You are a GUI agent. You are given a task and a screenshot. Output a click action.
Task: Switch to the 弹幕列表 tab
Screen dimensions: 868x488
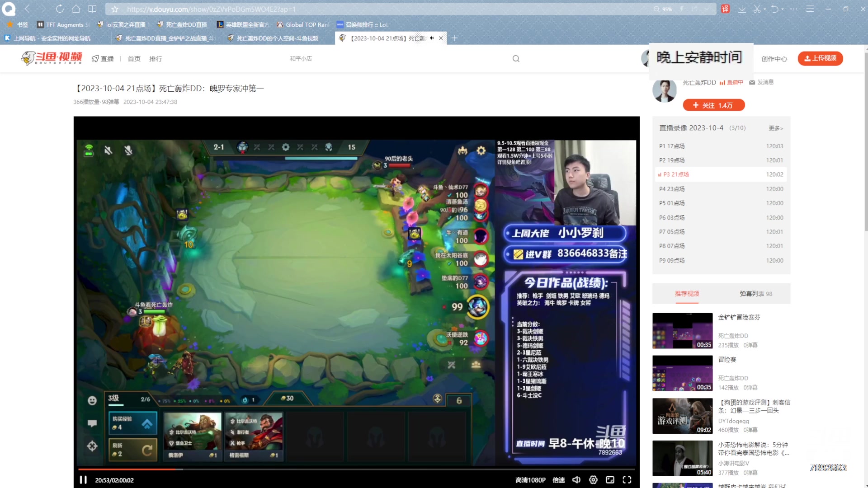[755, 294]
